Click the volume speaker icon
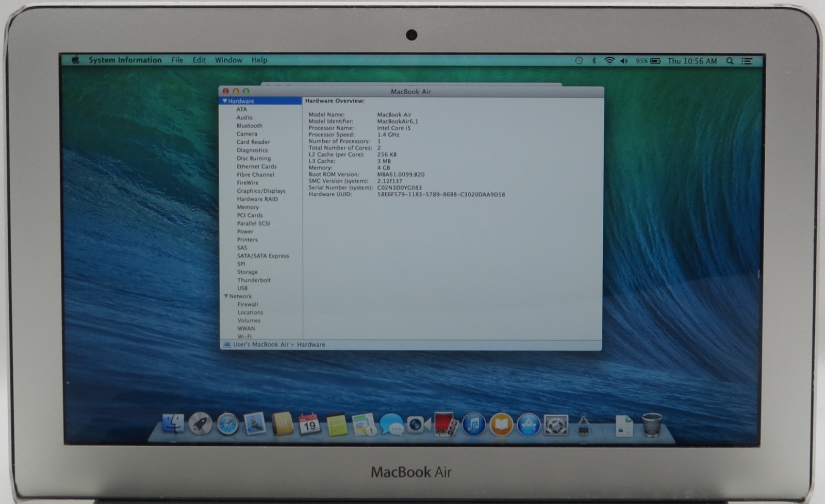825x504 pixels. point(624,61)
